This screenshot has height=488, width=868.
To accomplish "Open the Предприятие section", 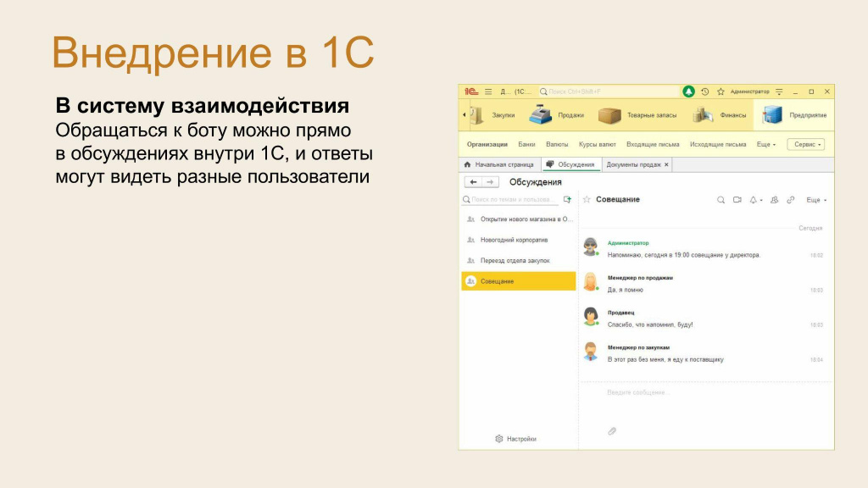I will [794, 115].
